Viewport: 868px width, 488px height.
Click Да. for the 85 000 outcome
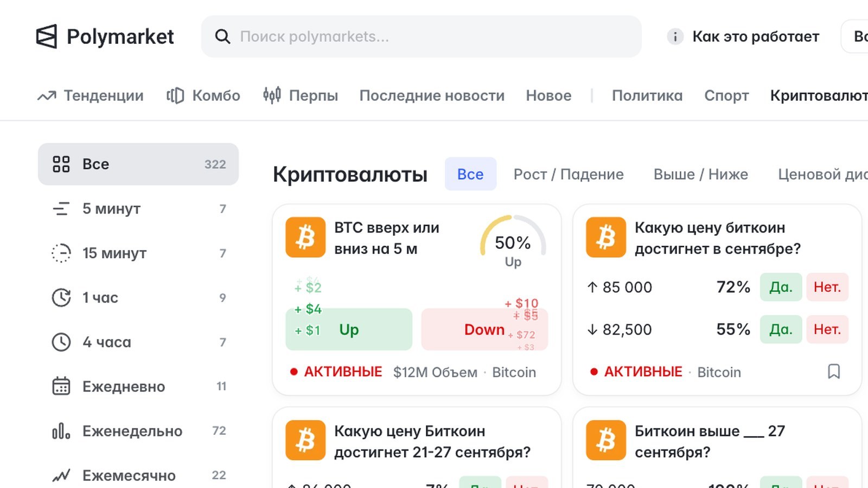coord(781,287)
